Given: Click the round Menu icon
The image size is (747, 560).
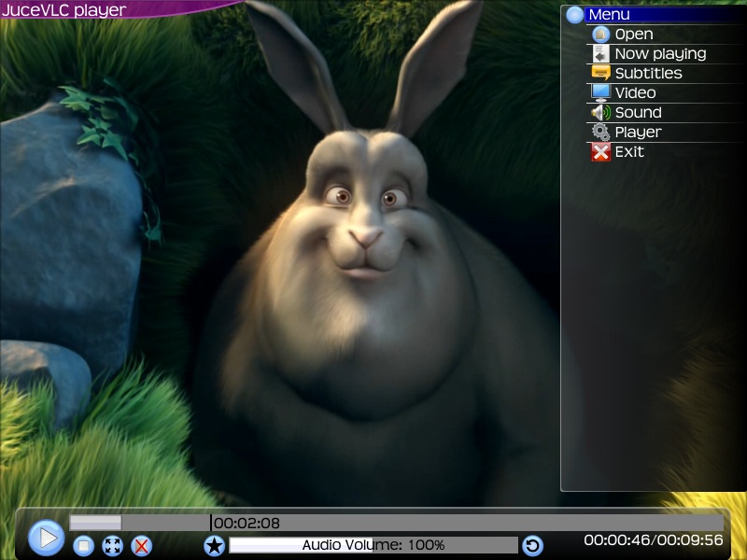Looking at the screenshot, I should click(x=575, y=15).
